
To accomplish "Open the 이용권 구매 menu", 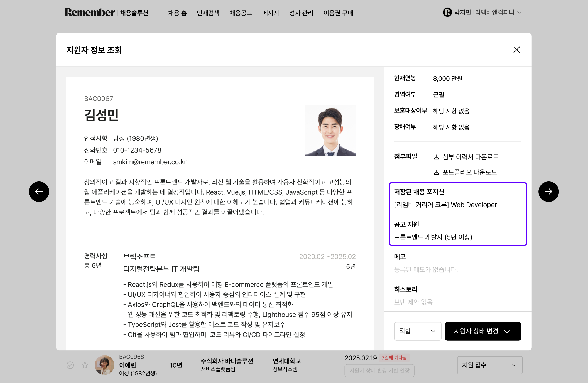I will pos(338,13).
